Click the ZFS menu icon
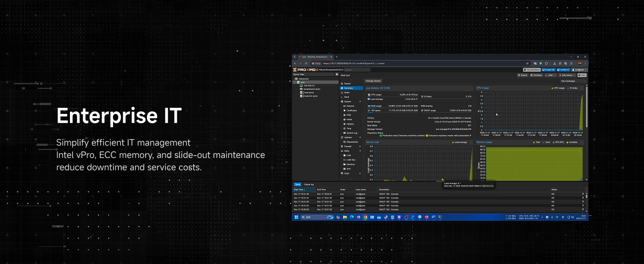This screenshot has width=644, height=264. click(344, 169)
